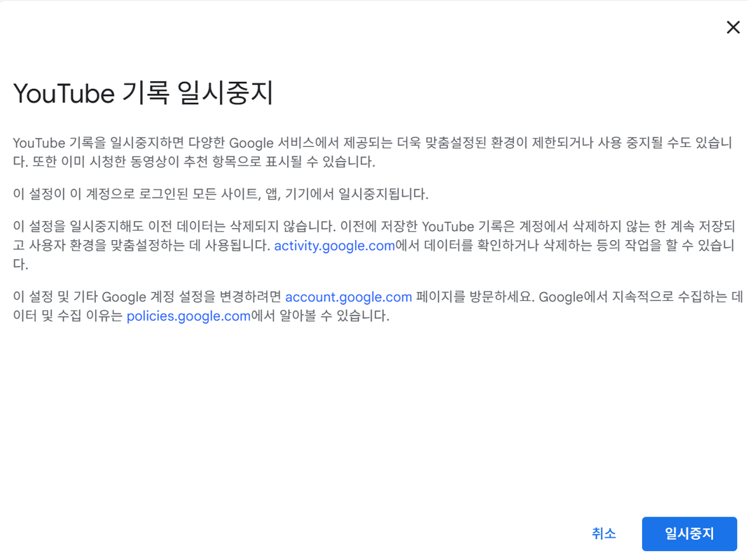Open the policies.google.com link
The height and width of the screenshot is (560, 748).
188,316
